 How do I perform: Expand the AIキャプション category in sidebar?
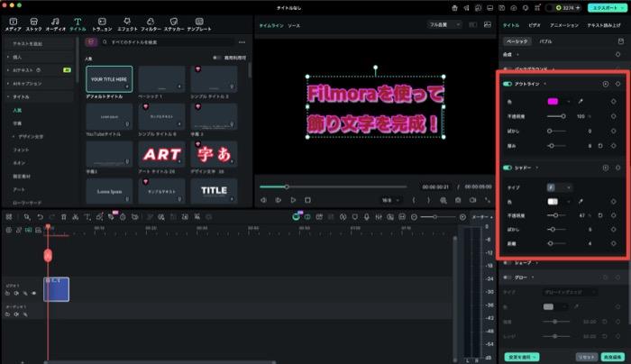[8, 83]
